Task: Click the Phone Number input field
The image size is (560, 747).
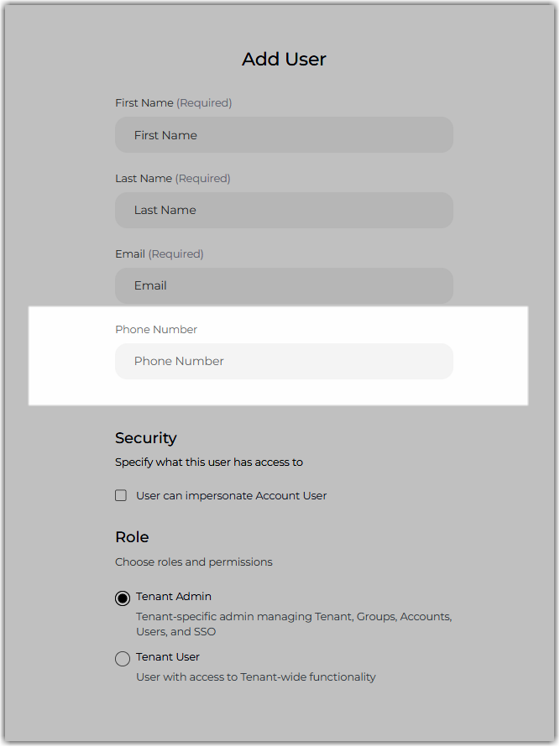Action: (x=284, y=362)
